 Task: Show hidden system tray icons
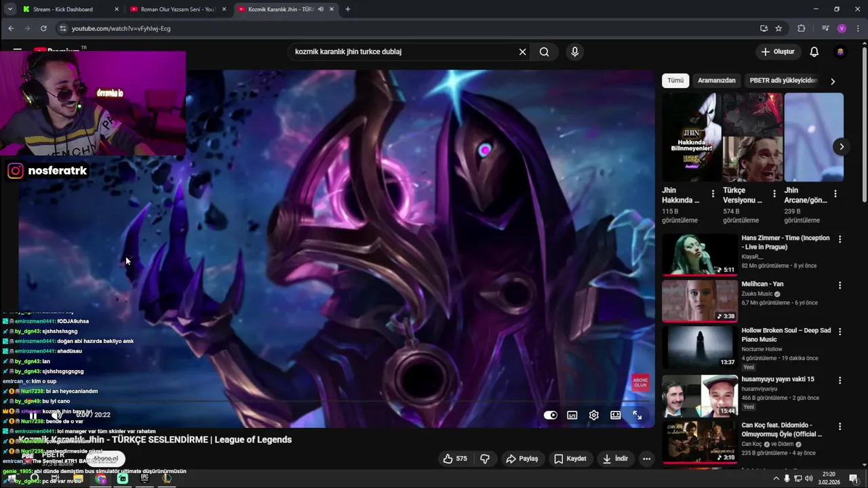point(776,479)
